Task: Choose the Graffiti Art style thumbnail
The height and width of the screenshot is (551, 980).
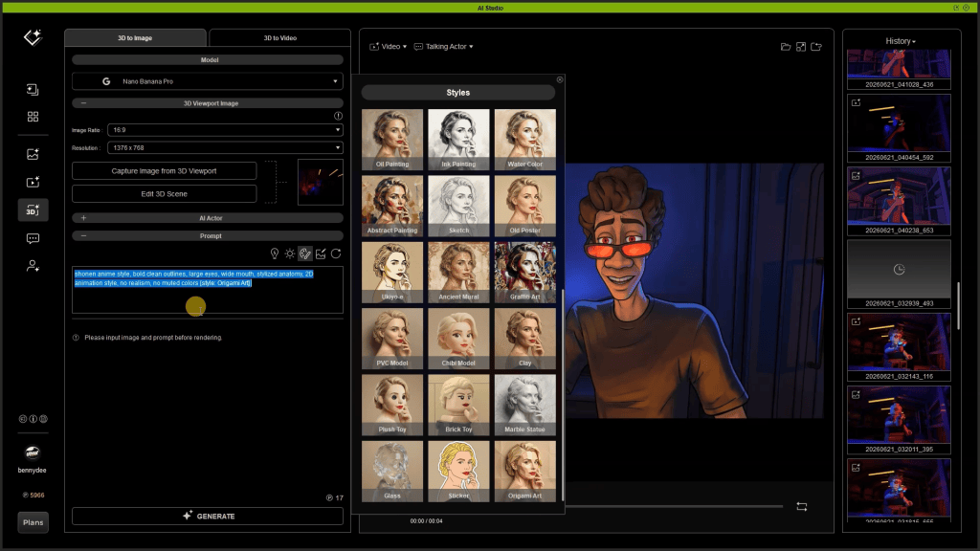Action: click(x=525, y=273)
